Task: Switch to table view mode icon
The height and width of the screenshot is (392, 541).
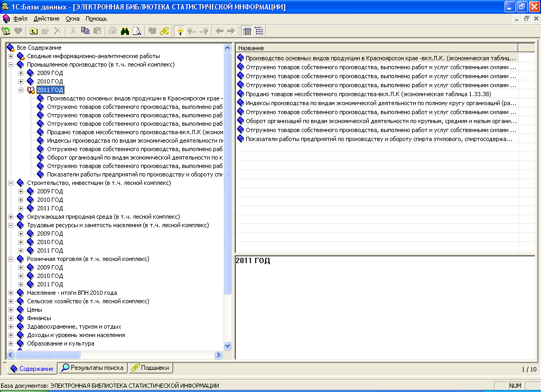Action: (x=247, y=31)
